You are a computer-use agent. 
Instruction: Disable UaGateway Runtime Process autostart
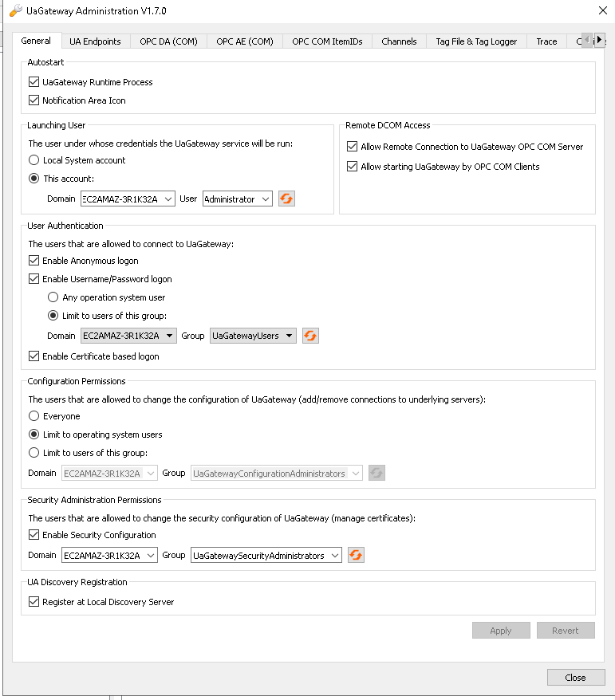click(34, 82)
